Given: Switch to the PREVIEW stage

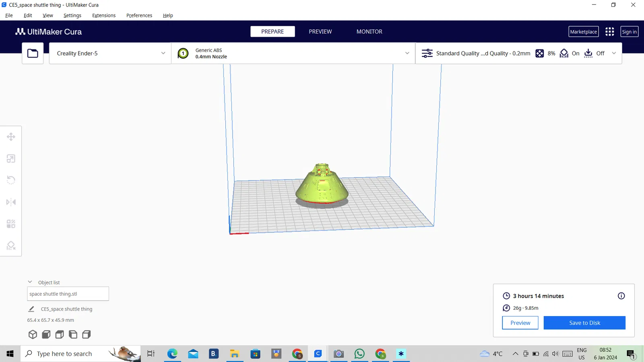Looking at the screenshot, I should [320, 31].
